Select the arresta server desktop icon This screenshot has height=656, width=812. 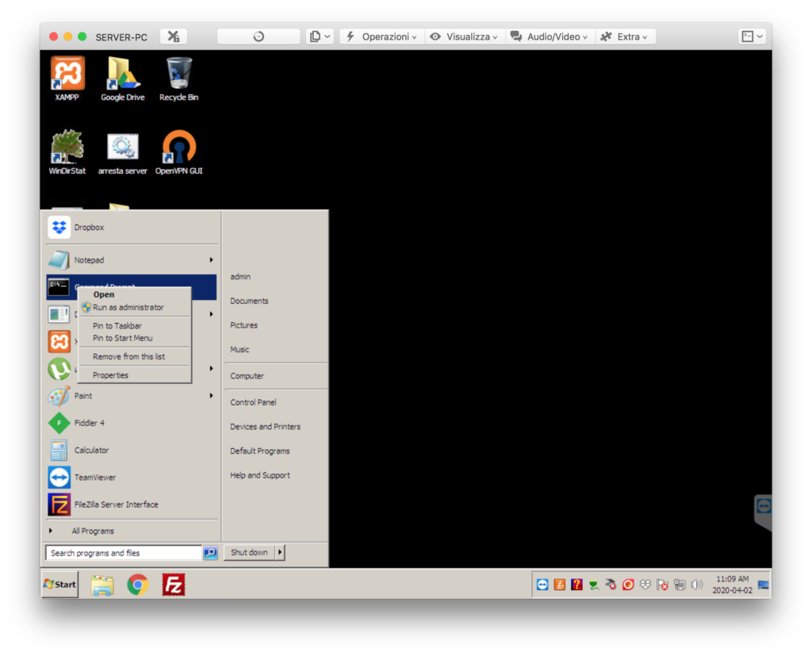123,152
